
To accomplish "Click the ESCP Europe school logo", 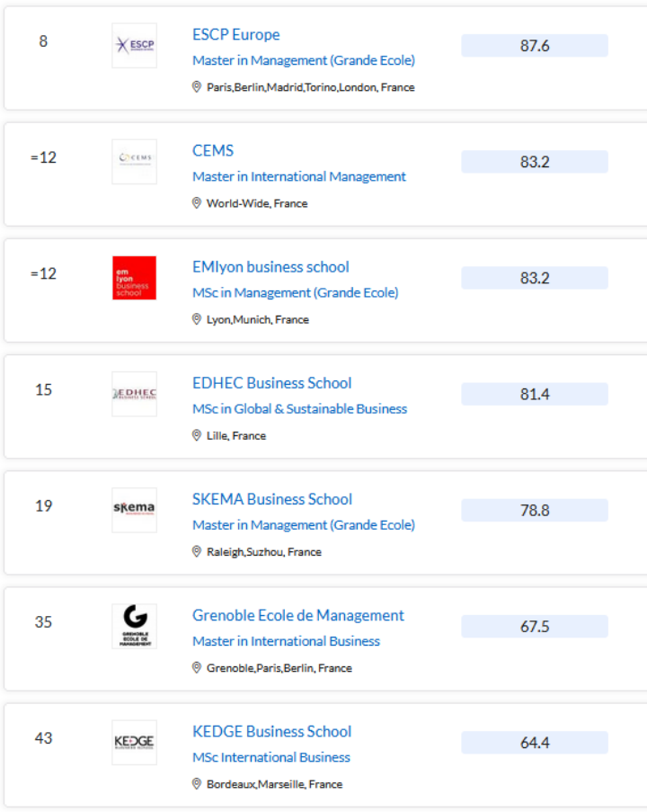I will click(x=134, y=46).
